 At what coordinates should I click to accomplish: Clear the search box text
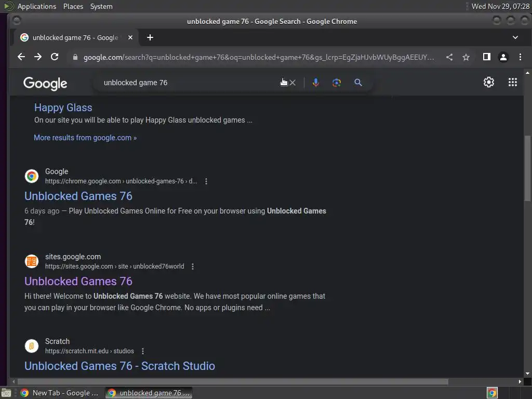click(292, 83)
